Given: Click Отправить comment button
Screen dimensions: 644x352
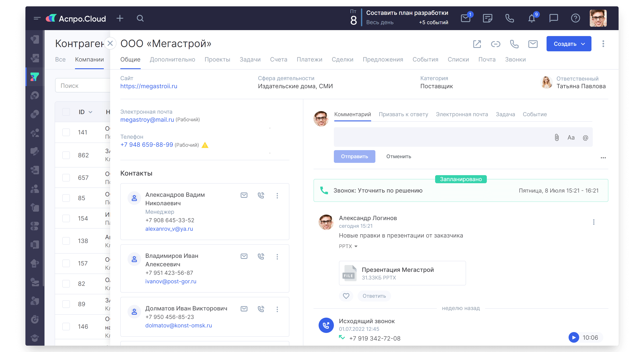Looking at the screenshot, I should tap(354, 157).
